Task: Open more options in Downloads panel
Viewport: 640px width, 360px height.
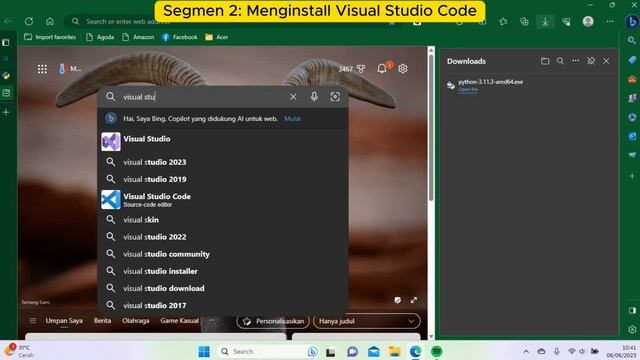Action: (576, 61)
